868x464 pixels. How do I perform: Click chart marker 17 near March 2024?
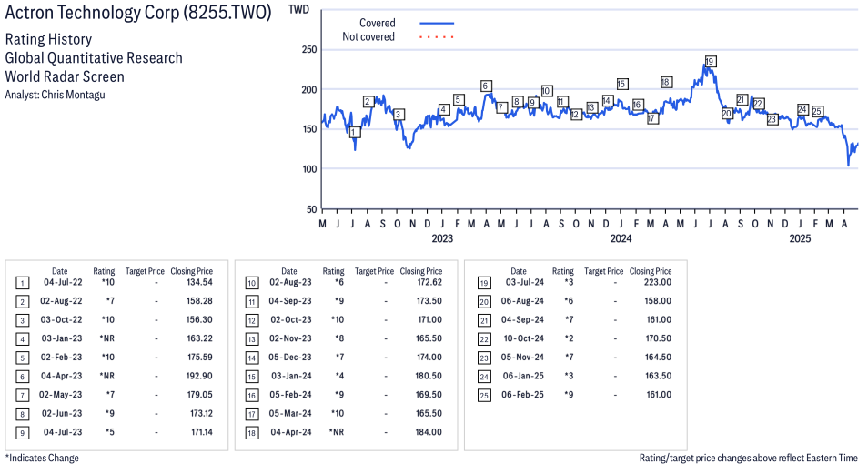(652, 118)
